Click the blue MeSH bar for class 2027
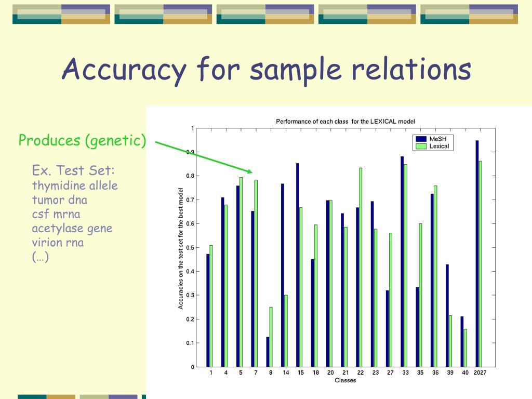Viewport: 532px width, 399px height. click(x=477, y=254)
